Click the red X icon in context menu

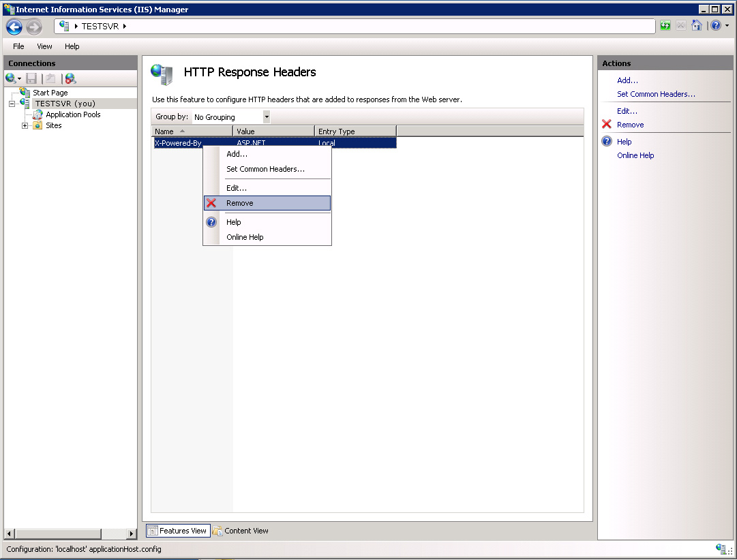211,203
